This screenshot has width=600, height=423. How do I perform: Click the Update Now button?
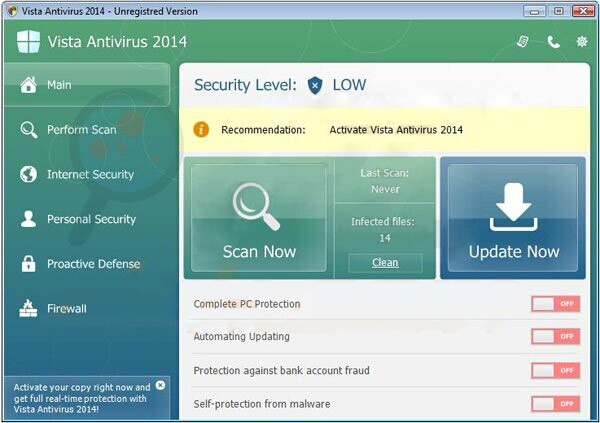pos(513,218)
